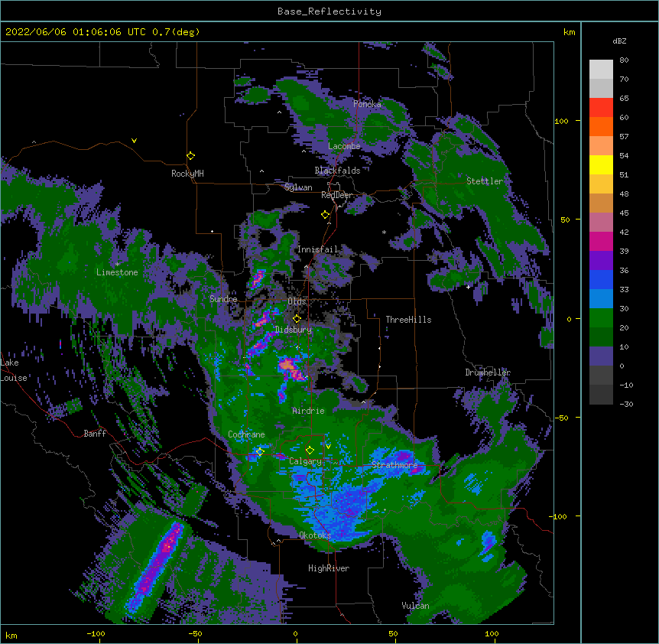Pick the yellow swatch below 54 dBZ
Image resolution: width=659 pixels, height=644 pixels.
coord(601,164)
